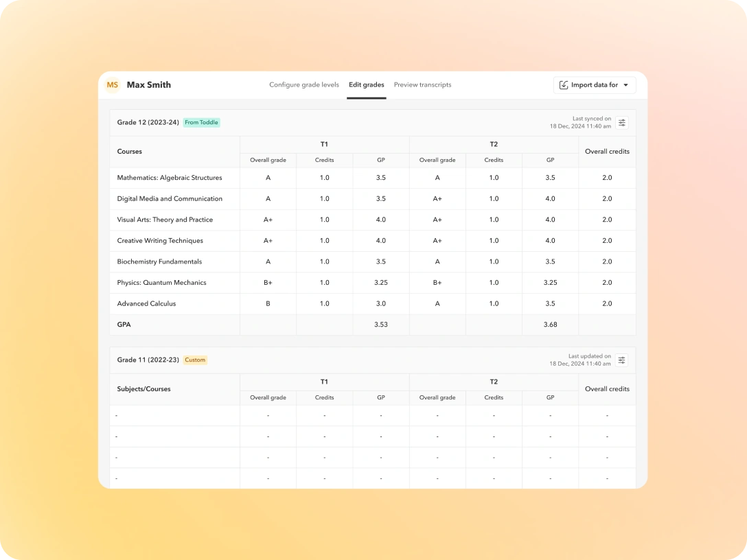Edit Digital Media and Communication T2 grade

[437, 199]
